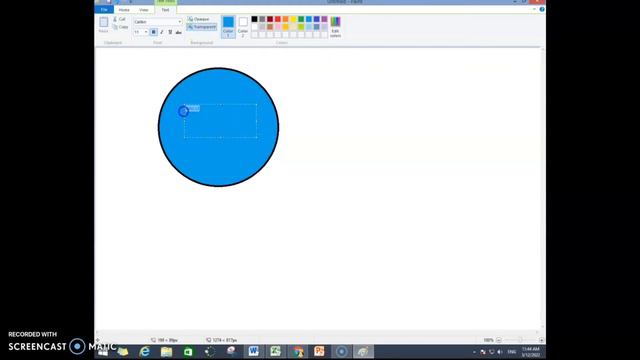Open Chrome from the taskbar
Viewport: 640px width, 360px height.
pos(298,351)
